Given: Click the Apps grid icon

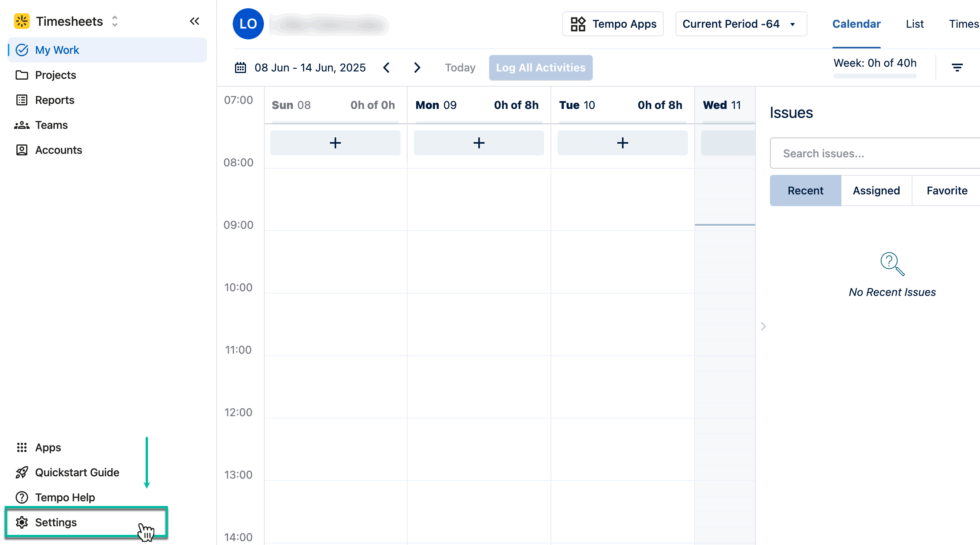Looking at the screenshot, I should click(22, 447).
